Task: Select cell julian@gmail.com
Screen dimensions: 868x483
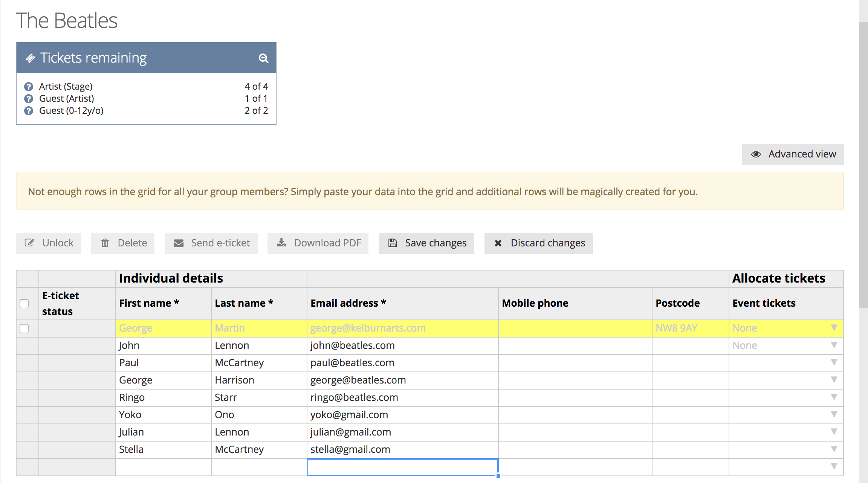Action: (x=403, y=432)
